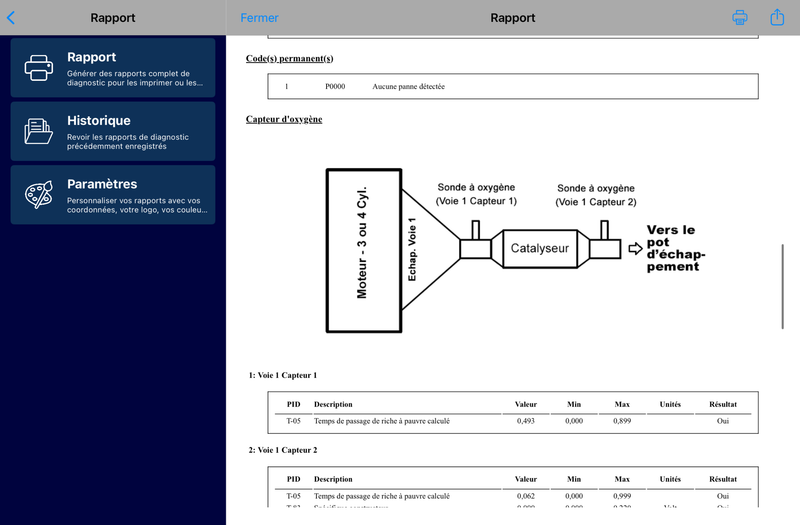Select the Rapport menu entry text
The image size is (800, 525).
point(92,57)
